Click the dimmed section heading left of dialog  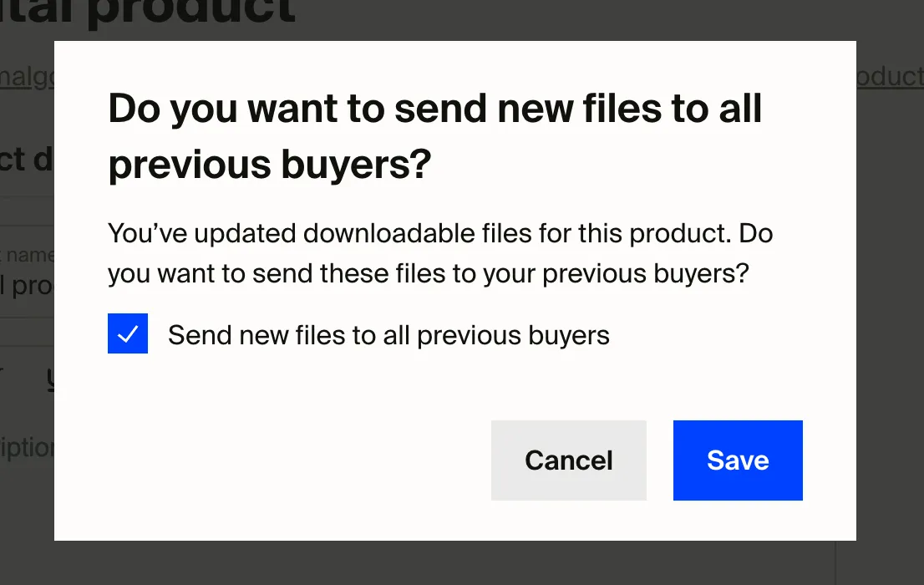coord(27,160)
